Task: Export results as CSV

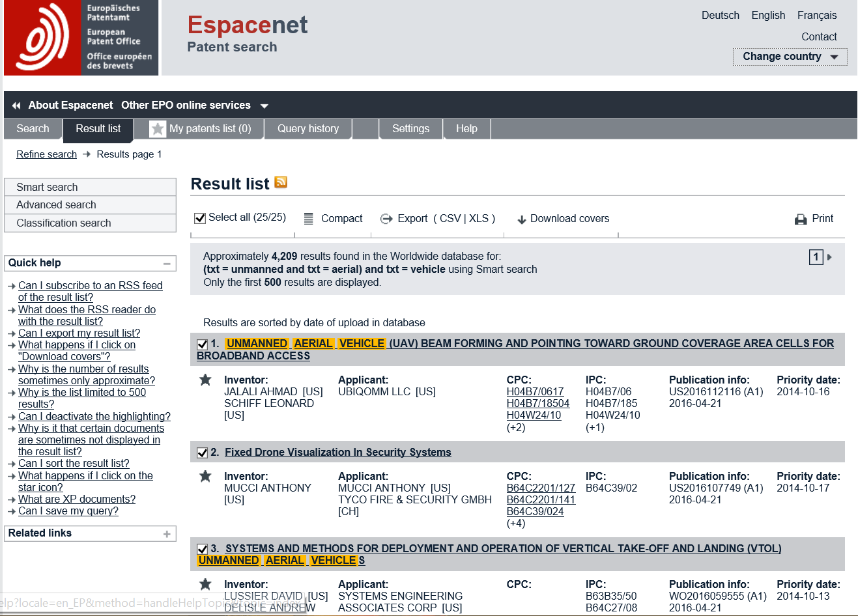Action: pyautogui.click(x=450, y=219)
